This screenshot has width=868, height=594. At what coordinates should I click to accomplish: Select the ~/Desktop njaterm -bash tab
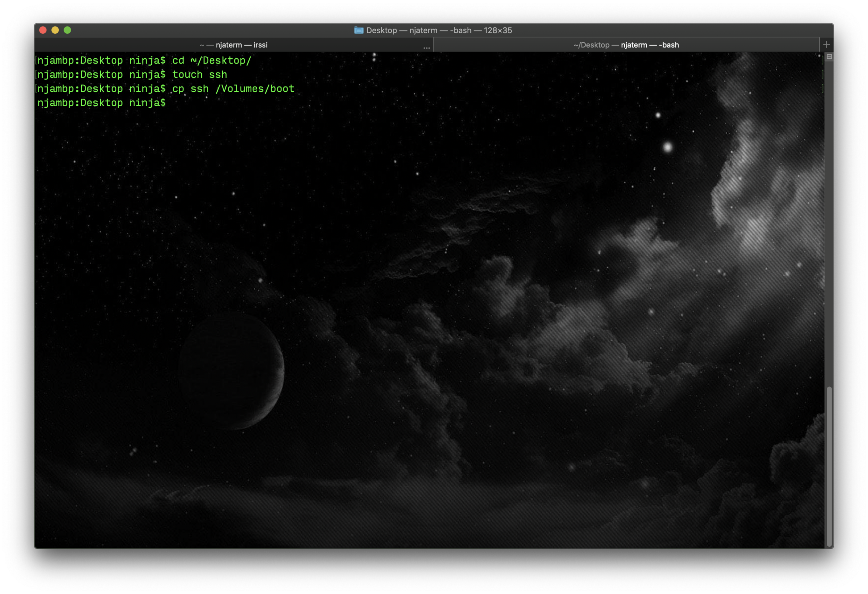click(626, 45)
